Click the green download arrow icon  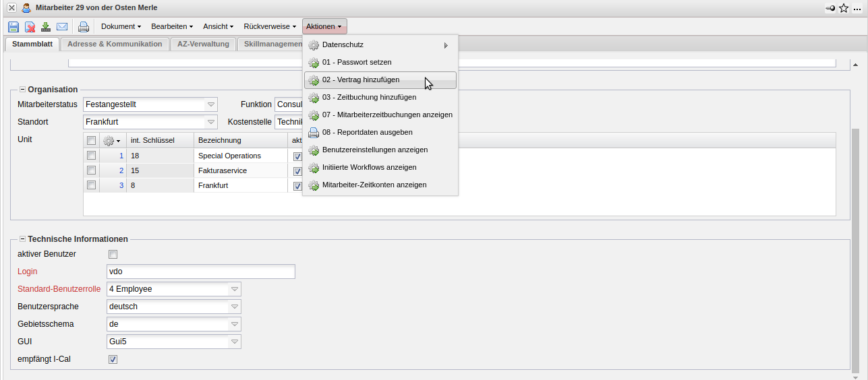[46, 27]
